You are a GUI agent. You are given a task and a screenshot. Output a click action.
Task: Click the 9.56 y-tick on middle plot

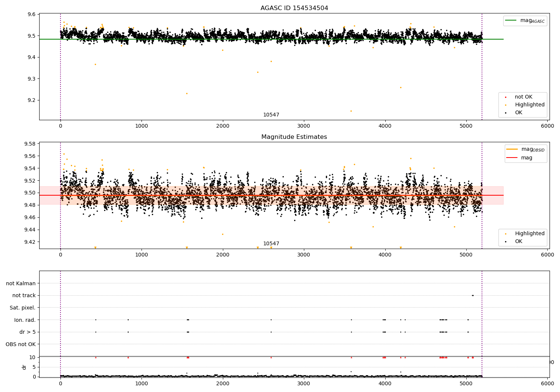[x=30, y=156]
